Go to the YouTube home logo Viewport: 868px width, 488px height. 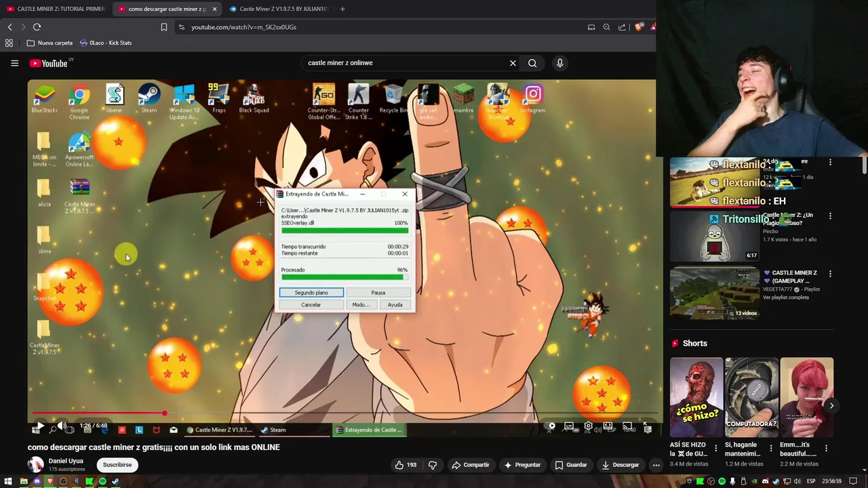pos(49,63)
